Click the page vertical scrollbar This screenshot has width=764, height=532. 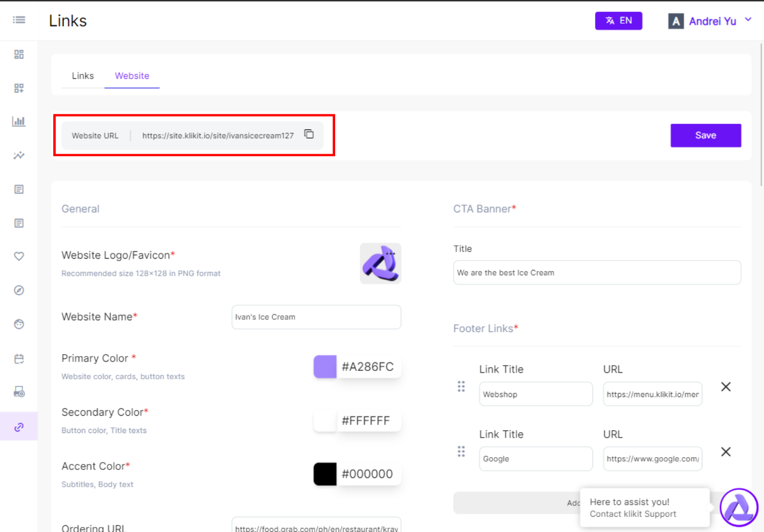(761, 115)
